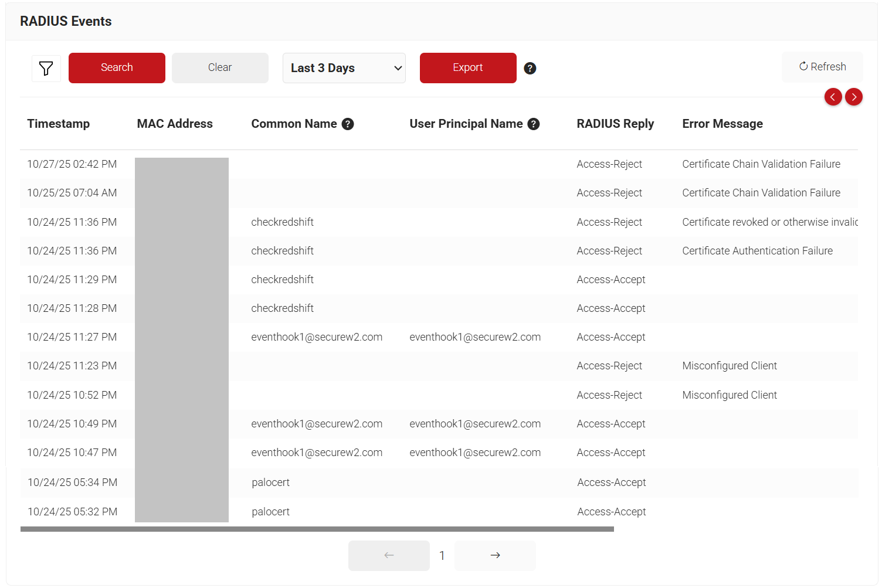This screenshot has height=588, width=882.
Task: Select the 10/27/25 02:42 PM event row
Action: (x=72, y=164)
